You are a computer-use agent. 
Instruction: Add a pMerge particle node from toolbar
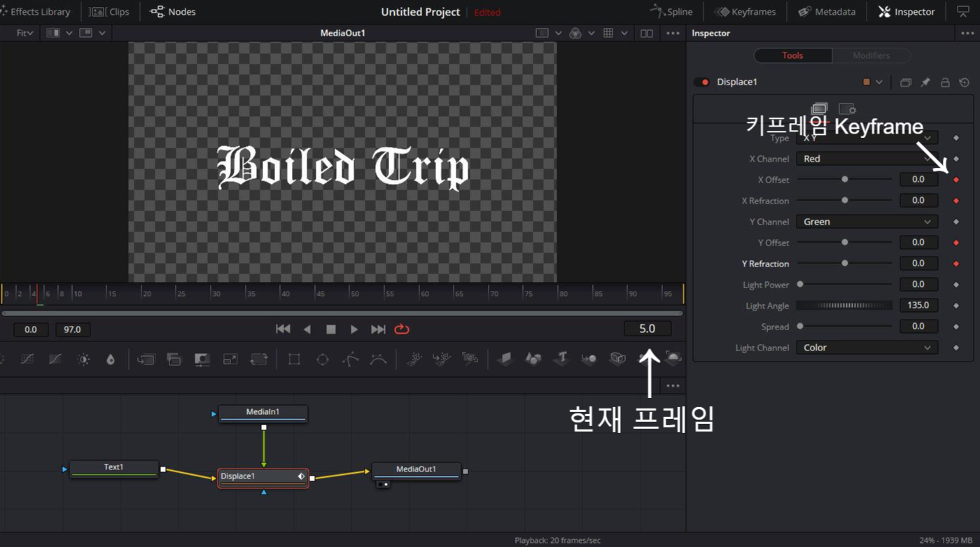442,360
